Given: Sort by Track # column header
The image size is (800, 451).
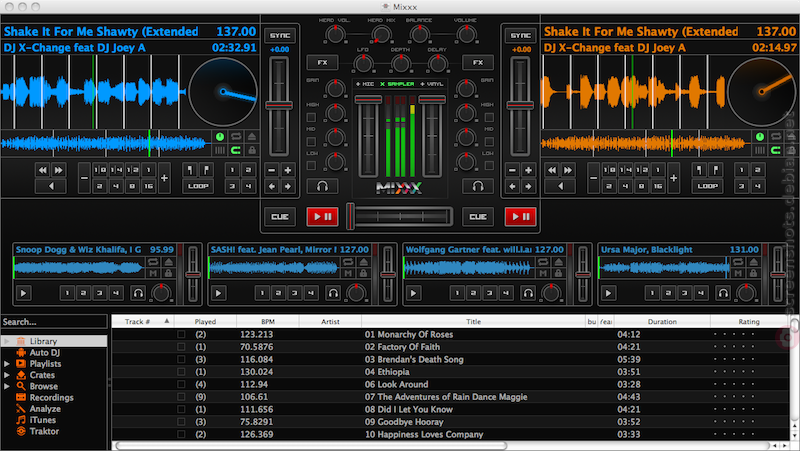Looking at the screenshot, I should pyautogui.click(x=143, y=321).
